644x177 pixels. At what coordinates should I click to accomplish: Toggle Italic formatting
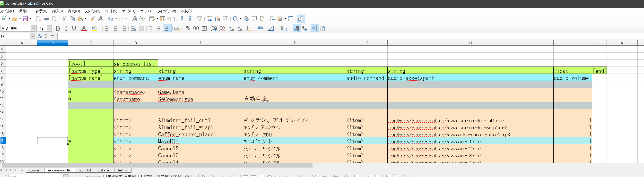point(66,28)
